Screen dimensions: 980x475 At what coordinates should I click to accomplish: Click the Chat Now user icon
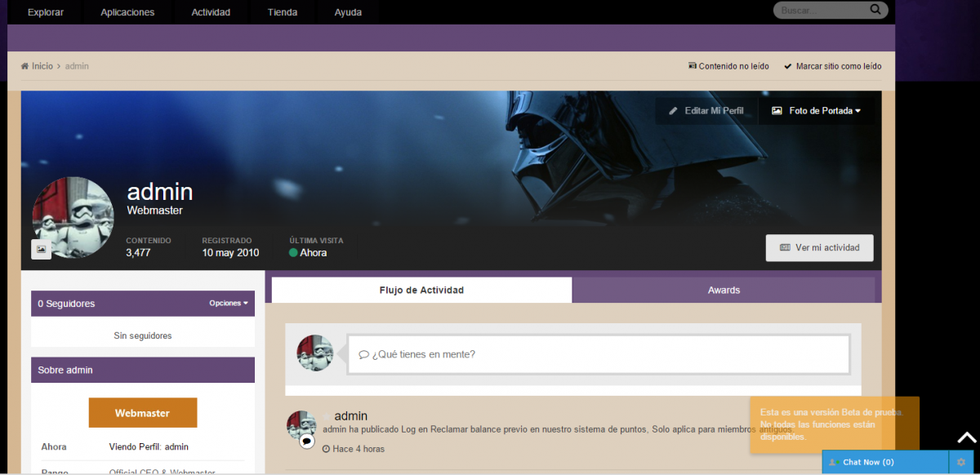834,462
